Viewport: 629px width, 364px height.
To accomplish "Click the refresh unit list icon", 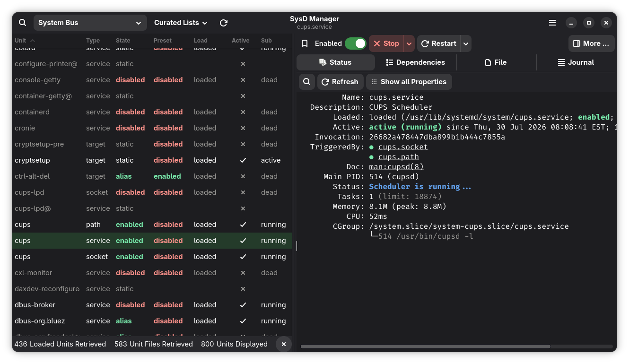I will tap(224, 23).
